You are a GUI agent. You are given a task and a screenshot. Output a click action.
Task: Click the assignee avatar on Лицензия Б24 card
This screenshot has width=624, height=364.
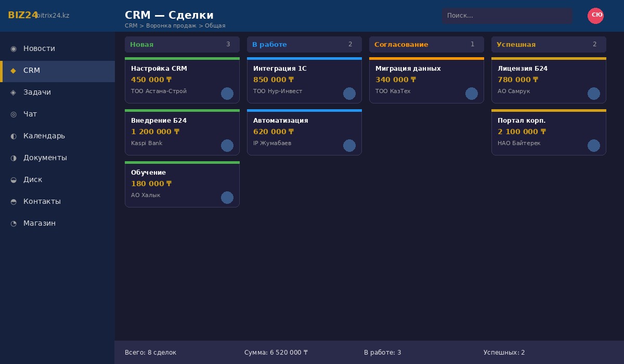pyautogui.click(x=594, y=94)
